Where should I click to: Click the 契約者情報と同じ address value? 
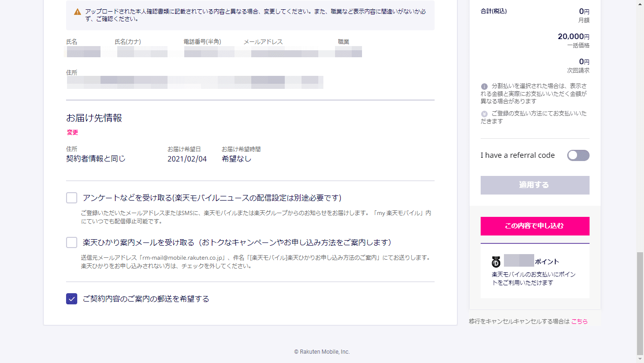click(x=96, y=159)
